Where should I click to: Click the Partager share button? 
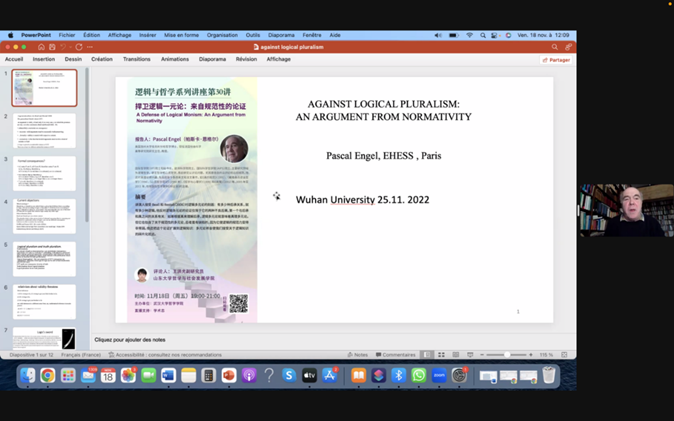[x=556, y=59]
